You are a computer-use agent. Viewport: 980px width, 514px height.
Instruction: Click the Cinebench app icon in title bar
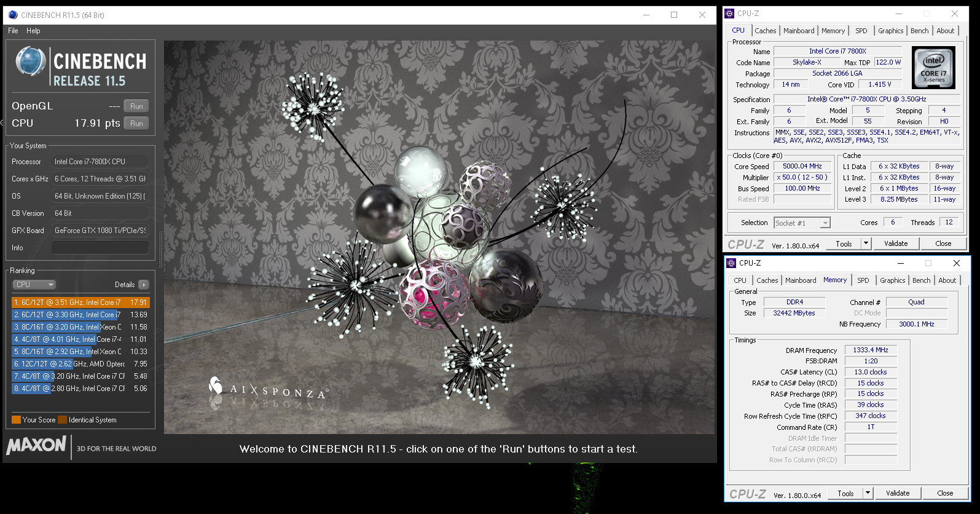coord(13,15)
